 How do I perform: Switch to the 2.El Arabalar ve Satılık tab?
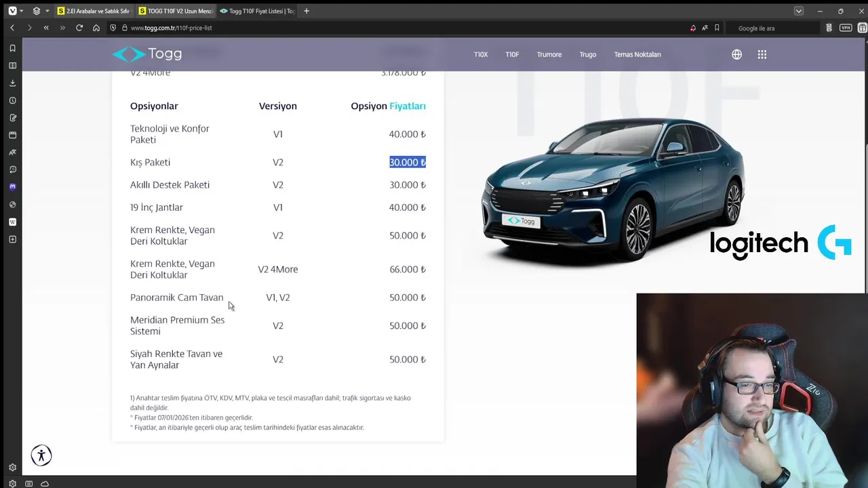[94, 11]
